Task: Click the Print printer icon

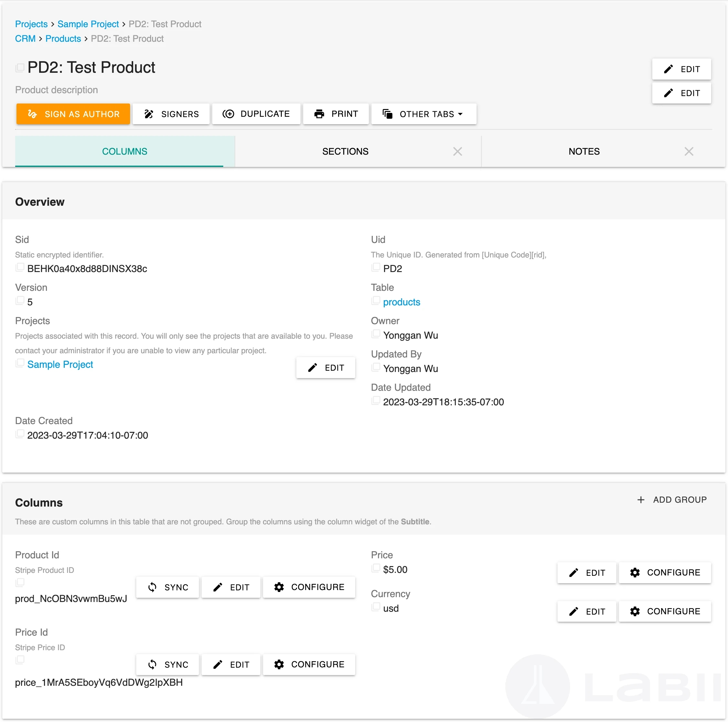Action: point(319,114)
